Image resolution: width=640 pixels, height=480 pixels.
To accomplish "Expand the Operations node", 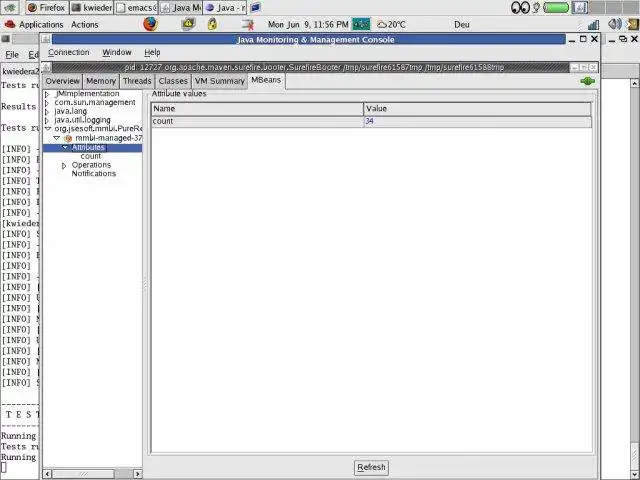I will click(64, 166).
